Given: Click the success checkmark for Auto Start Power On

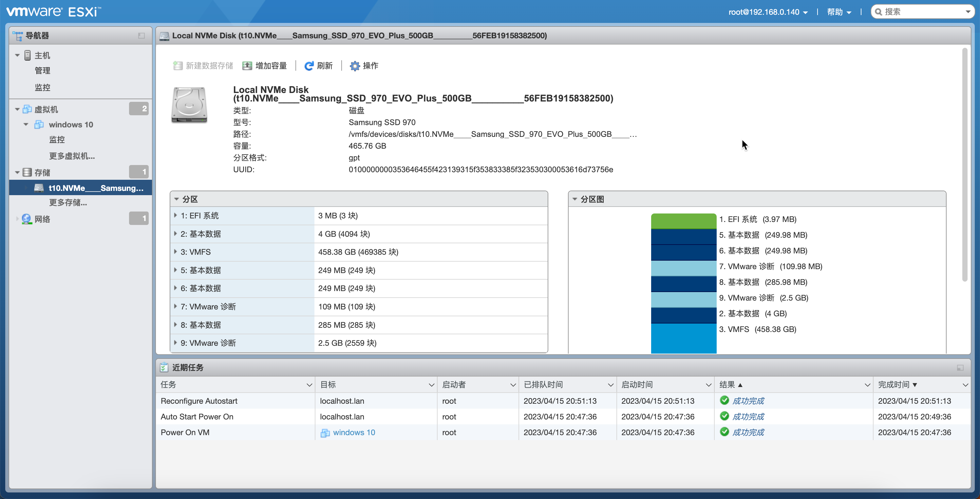Looking at the screenshot, I should coord(724,416).
